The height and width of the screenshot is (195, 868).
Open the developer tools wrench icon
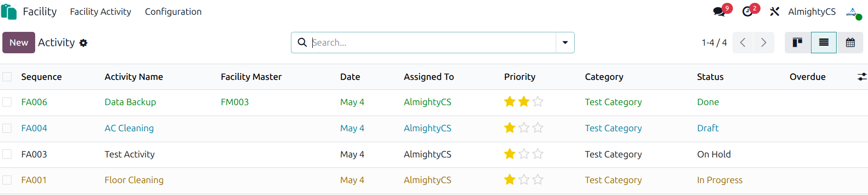775,11
